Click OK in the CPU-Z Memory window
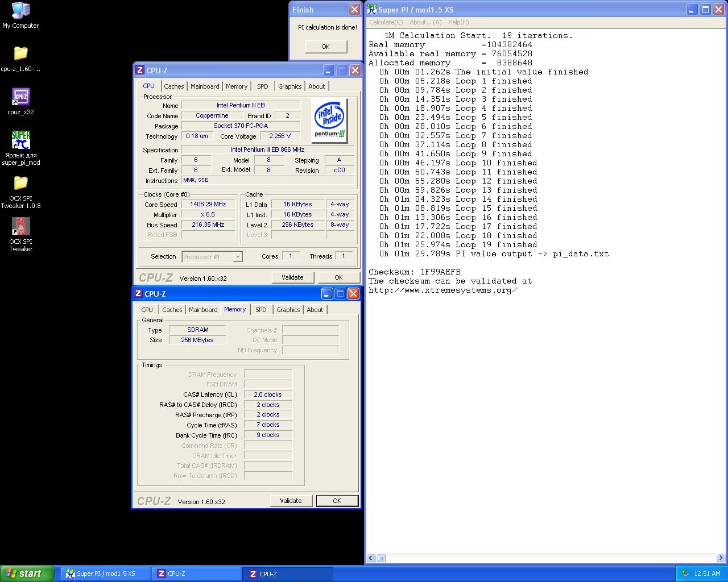This screenshot has width=728, height=582. pyautogui.click(x=337, y=501)
